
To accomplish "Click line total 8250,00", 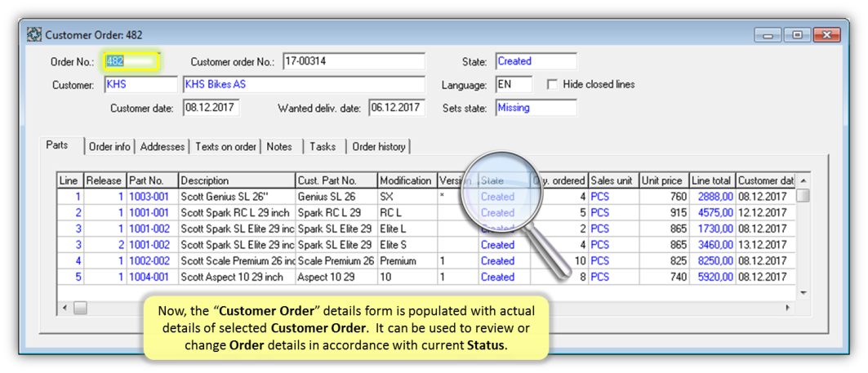I will (x=712, y=260).
